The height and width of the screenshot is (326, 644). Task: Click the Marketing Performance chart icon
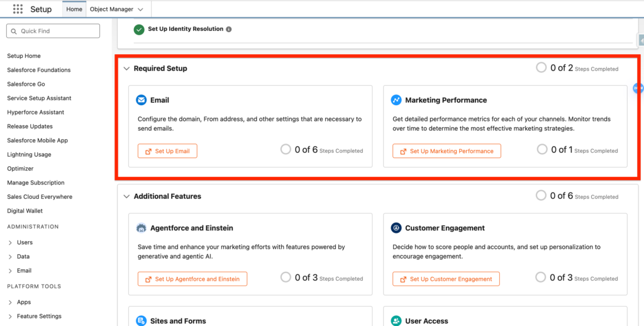(x=396, y=100)
